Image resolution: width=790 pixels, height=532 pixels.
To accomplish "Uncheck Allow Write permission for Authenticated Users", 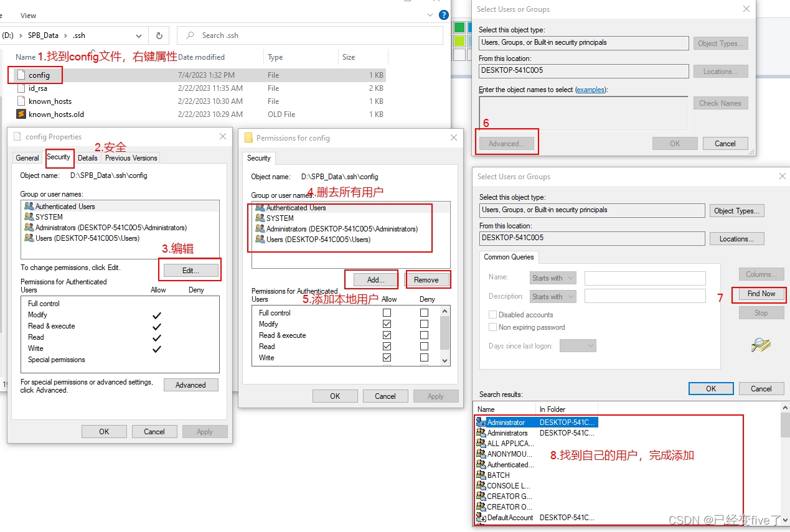I will pos(387,358).
